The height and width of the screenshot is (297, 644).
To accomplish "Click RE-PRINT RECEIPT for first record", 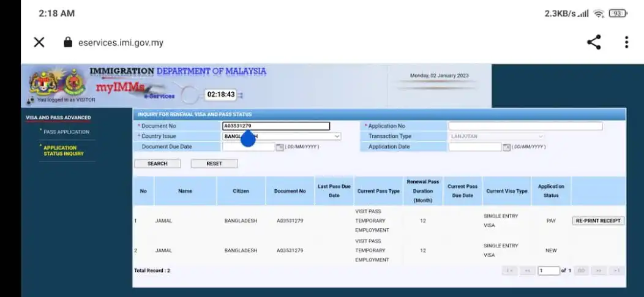I will tap(598, 221).
